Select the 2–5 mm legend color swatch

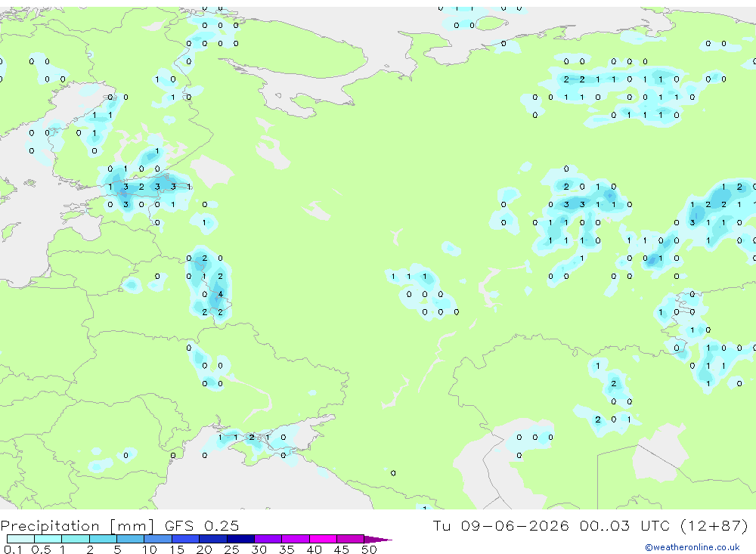[x=103, y=539]
